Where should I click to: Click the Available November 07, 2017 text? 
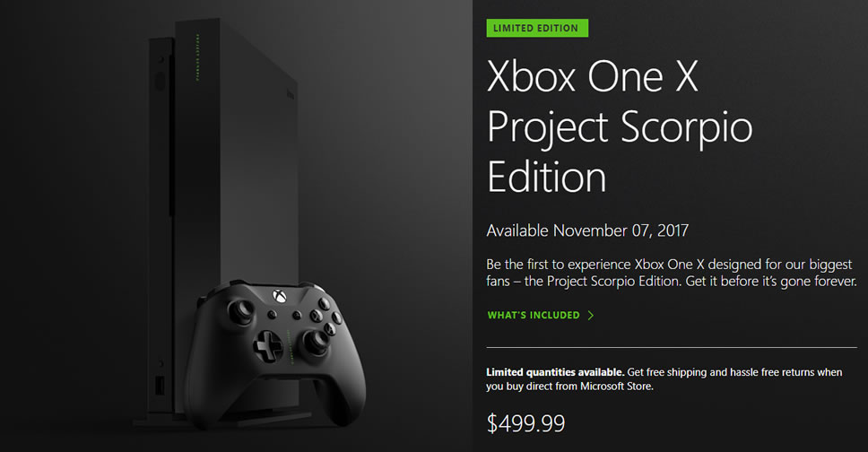click(x=587, y=230)
